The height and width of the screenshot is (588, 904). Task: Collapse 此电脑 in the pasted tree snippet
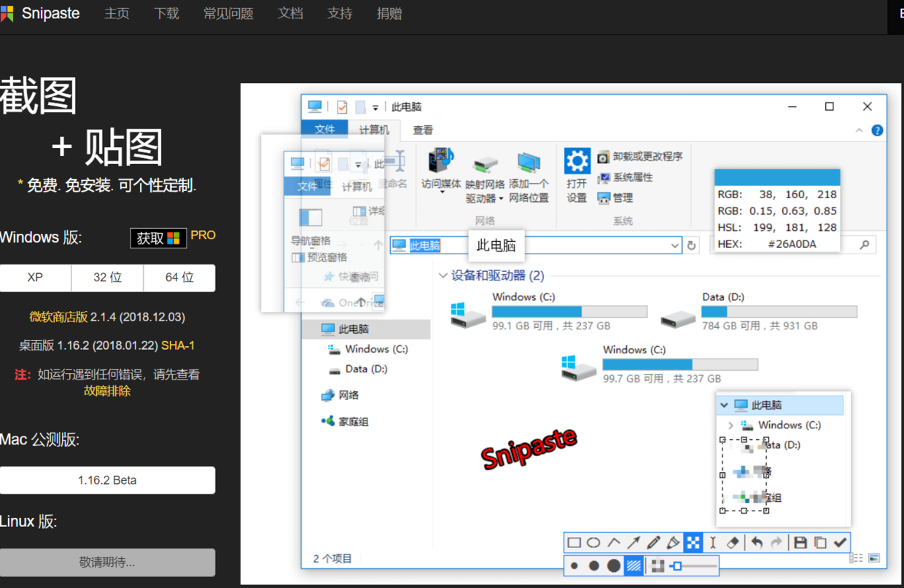tap(724, 405)
